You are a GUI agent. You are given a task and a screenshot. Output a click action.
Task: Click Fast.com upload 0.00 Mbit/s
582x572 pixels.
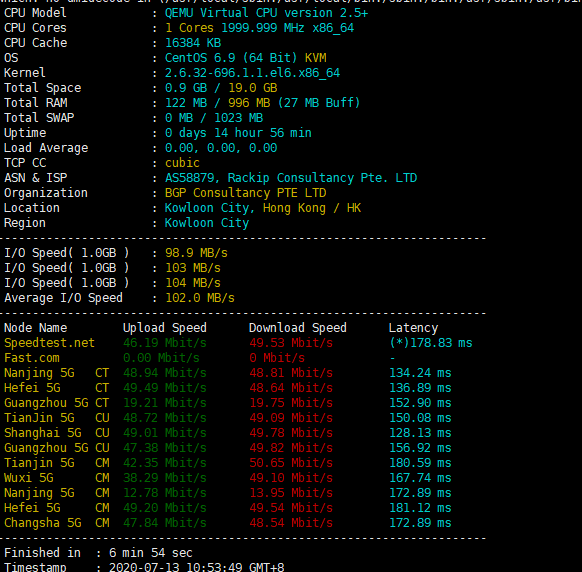(x=161, y=358)
